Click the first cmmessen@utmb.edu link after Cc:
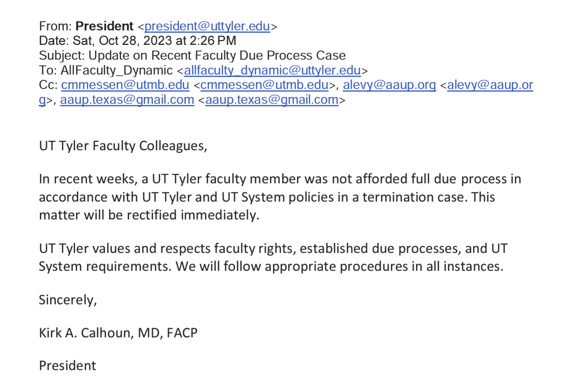The height and width of the screenshot is (392, 567). click(125, 85)
